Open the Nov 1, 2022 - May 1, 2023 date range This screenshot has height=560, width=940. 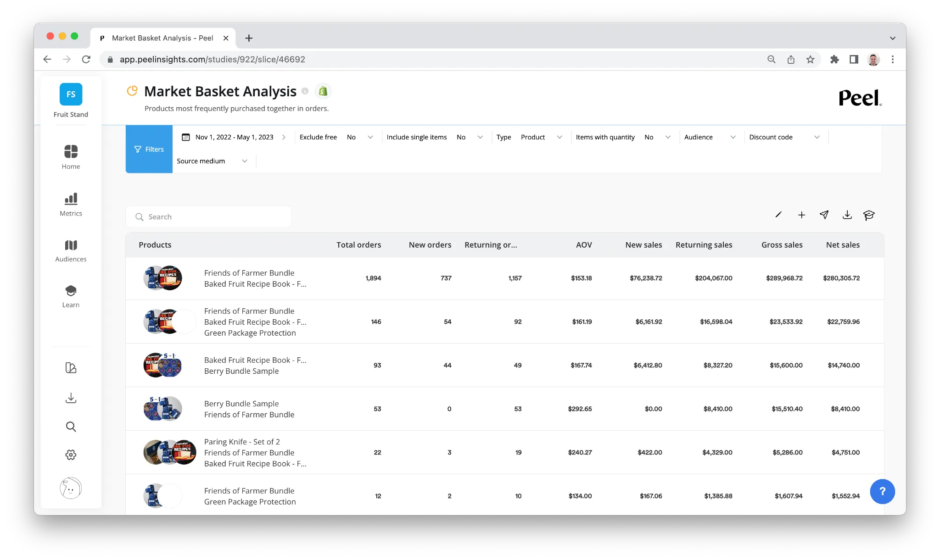click(x=234, y=137)
